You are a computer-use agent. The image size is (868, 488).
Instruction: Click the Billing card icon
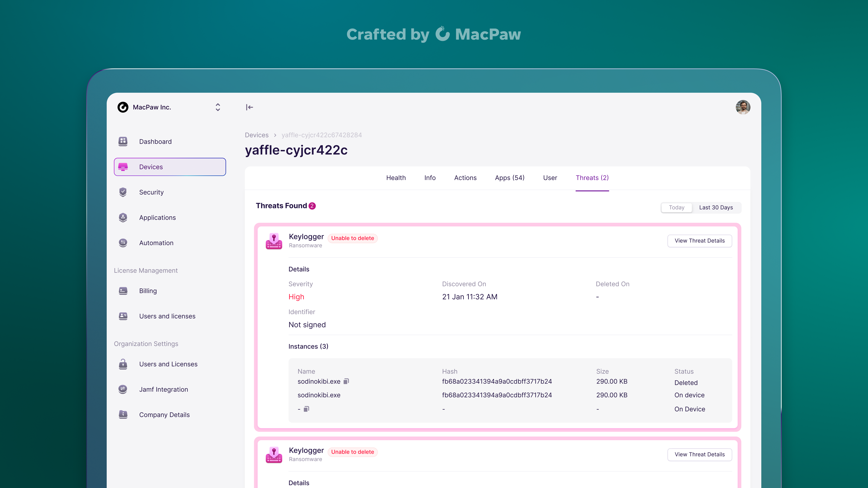point(123,291)
